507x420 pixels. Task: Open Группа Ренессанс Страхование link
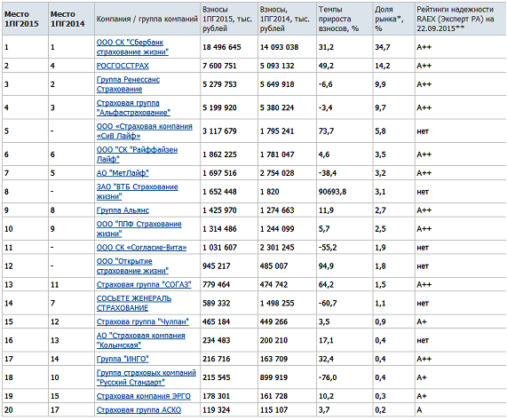tap(128, 84)
